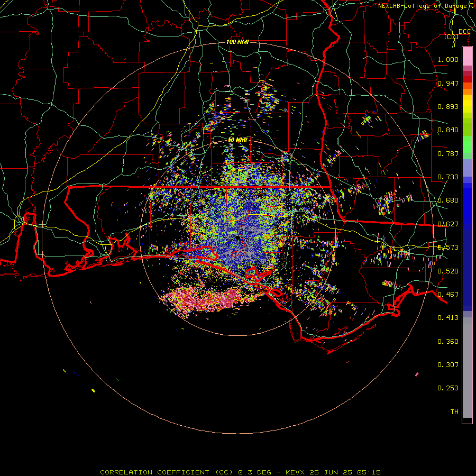Select the 1.000 scale value
Viewport: 476px width, 476px height.
[x=448, y=60]
